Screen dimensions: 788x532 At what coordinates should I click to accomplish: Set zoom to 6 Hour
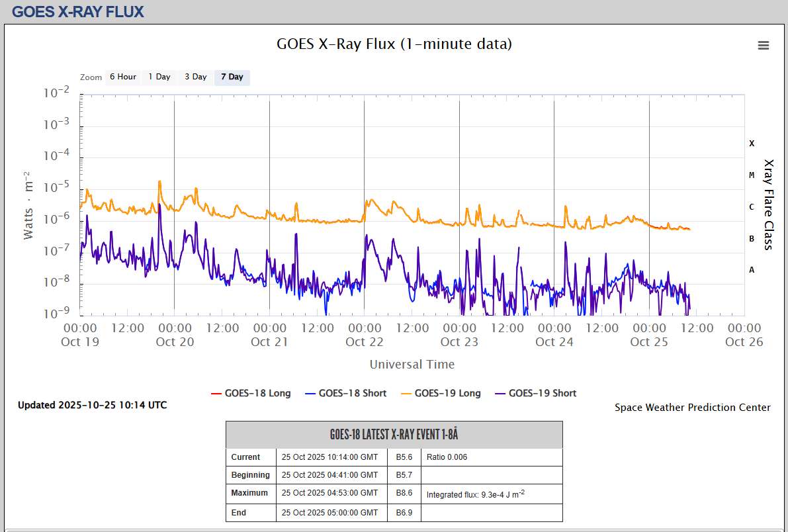click(x=122, y=77)
